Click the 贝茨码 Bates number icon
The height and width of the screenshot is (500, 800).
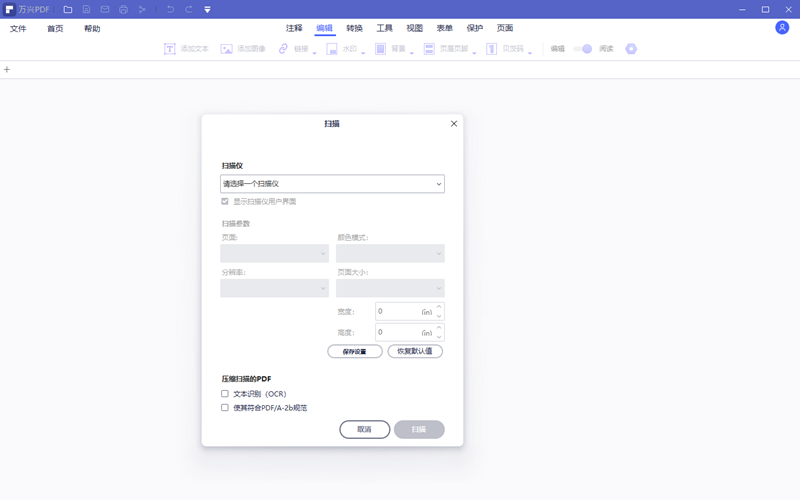click(491, 48)
